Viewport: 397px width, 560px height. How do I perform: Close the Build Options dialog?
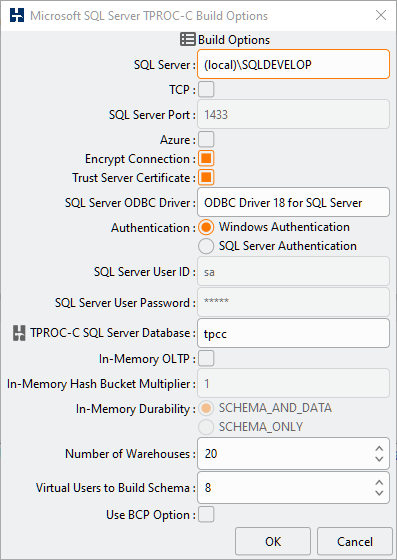click(x=381, y=15)
